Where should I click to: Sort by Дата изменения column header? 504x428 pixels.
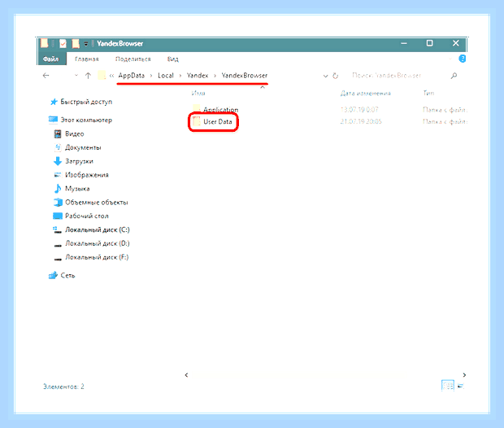tap(366, 94)
